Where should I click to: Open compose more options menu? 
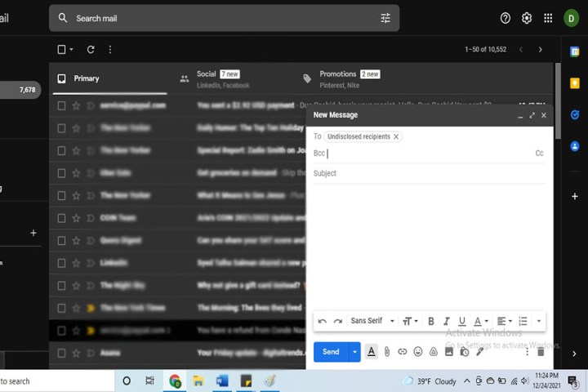(x=527, y=352)
